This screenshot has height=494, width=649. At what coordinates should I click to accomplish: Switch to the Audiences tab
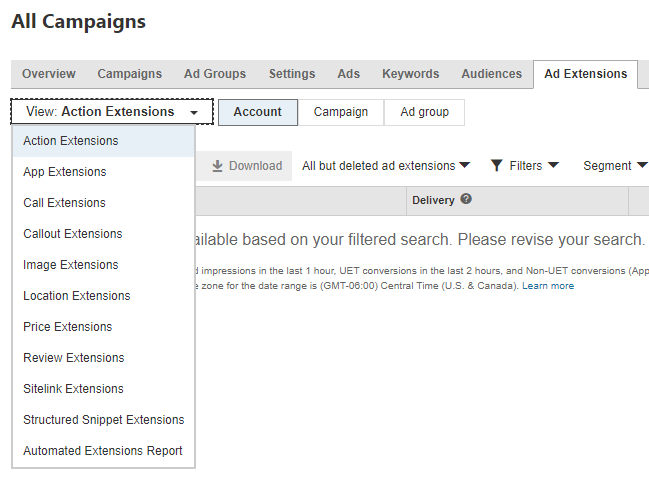pos(492,74)
